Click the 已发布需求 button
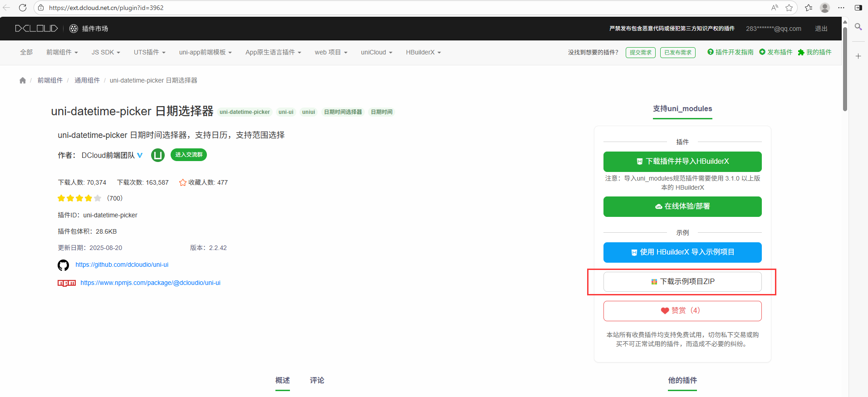Screen dimensions: 868x397 point(678,53)
